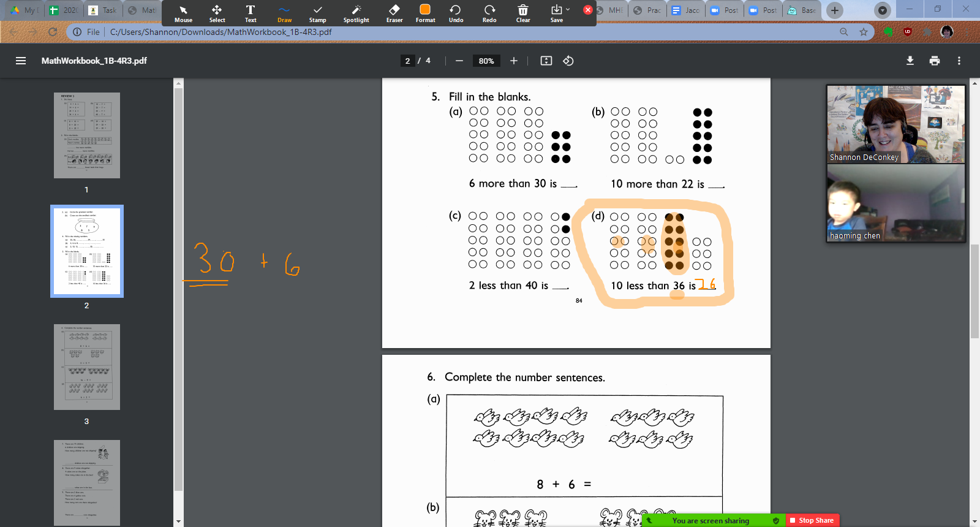Click the main page vertical scrollbar
Viewport: 980px width, 527px height.
click(x=974, y=291)
